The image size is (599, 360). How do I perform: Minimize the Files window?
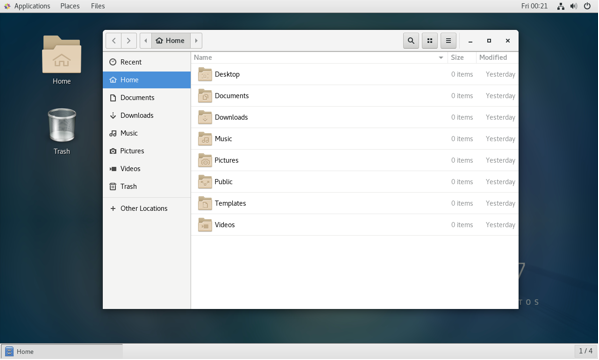point(470,41)
